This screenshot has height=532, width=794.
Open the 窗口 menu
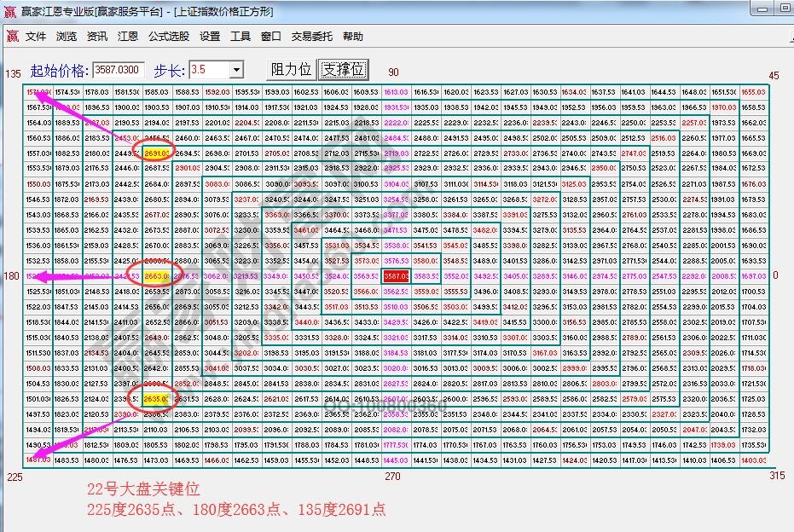pyautogui.click(x=269, y=36)
